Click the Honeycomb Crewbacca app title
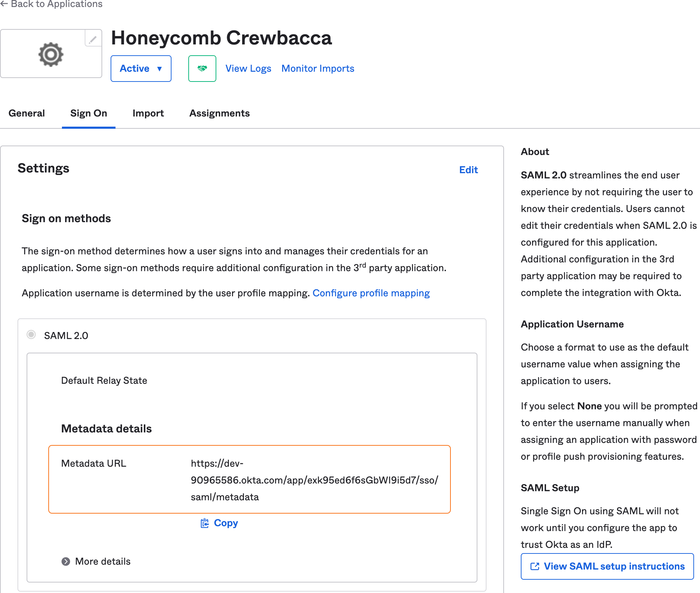This screenshot has width=700, height=593. pyautogui.click(x=221, y=38)
